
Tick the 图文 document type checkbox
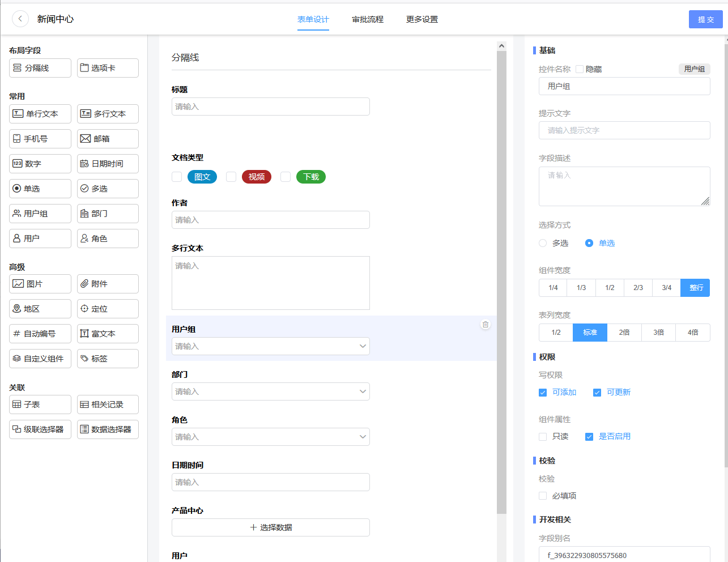[x=177, y=177]
